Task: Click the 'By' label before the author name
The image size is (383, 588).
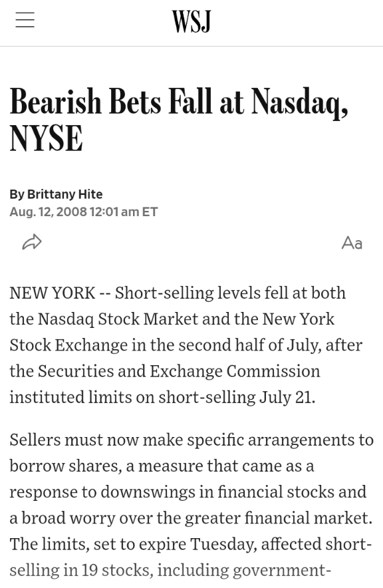Action: [17, 194]
